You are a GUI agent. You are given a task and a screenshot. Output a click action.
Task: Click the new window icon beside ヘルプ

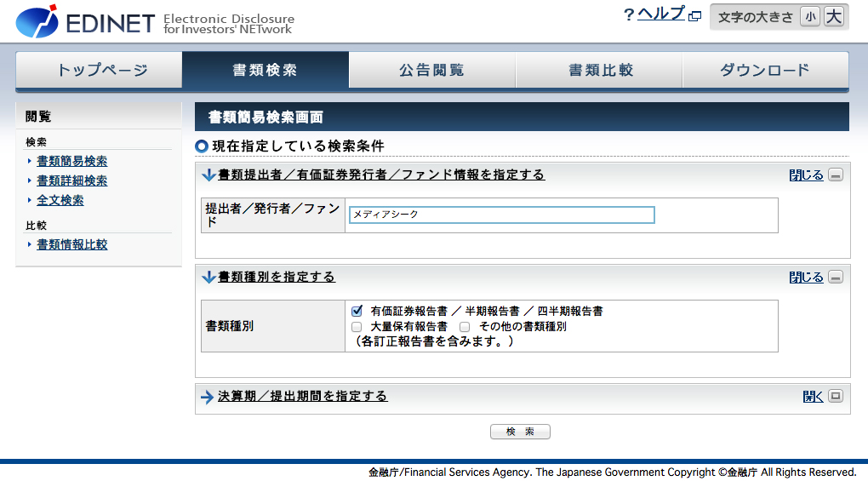694,16
